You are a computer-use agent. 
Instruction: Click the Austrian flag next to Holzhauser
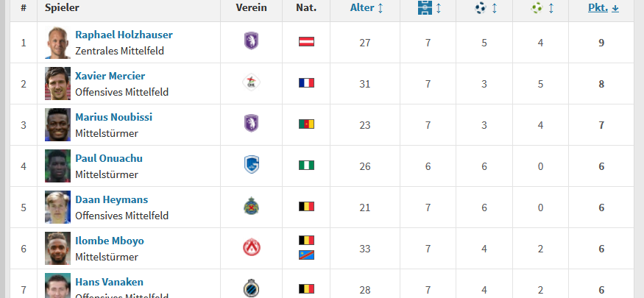(306, 41)
